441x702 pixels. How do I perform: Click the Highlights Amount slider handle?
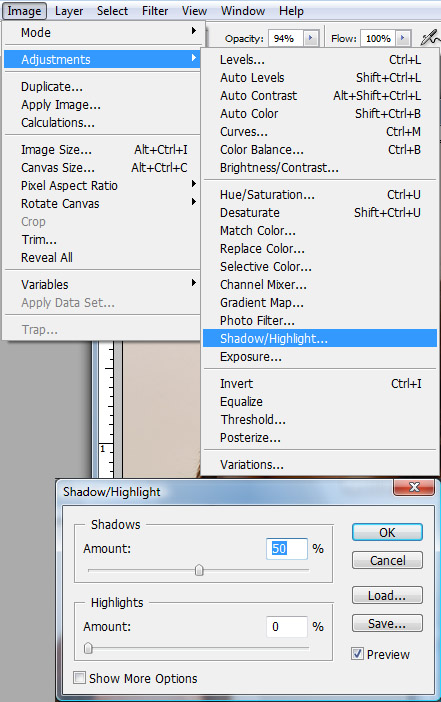(x=88, y=648)
